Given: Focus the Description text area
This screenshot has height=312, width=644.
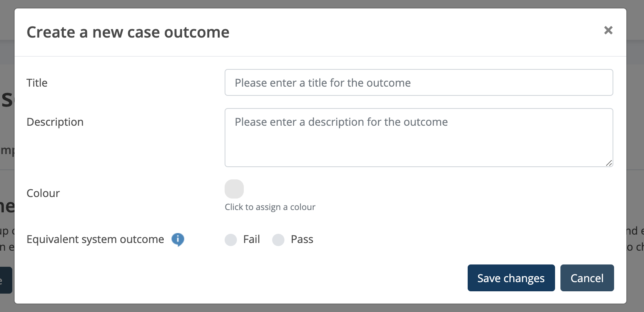Looking at the screenshot, I should 419,138.
